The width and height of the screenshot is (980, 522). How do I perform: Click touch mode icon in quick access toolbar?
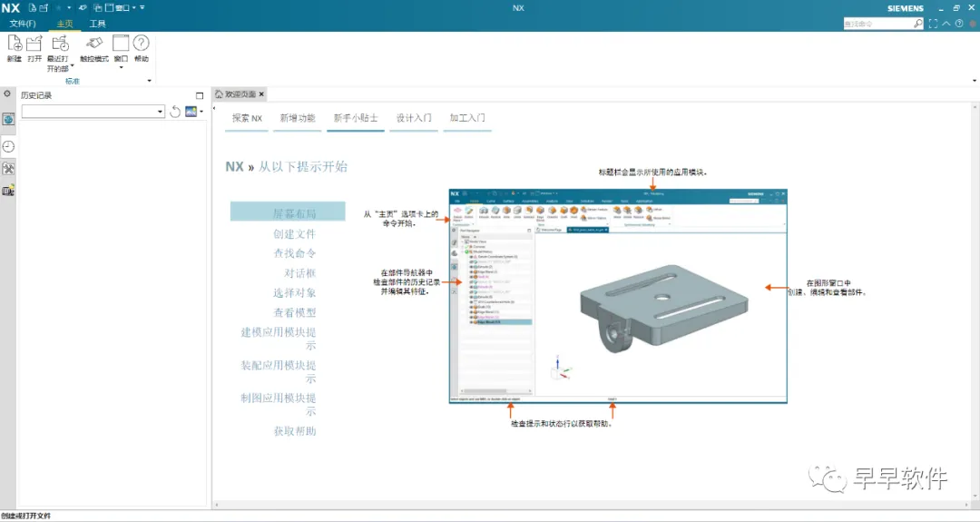(x=83, y=8)
